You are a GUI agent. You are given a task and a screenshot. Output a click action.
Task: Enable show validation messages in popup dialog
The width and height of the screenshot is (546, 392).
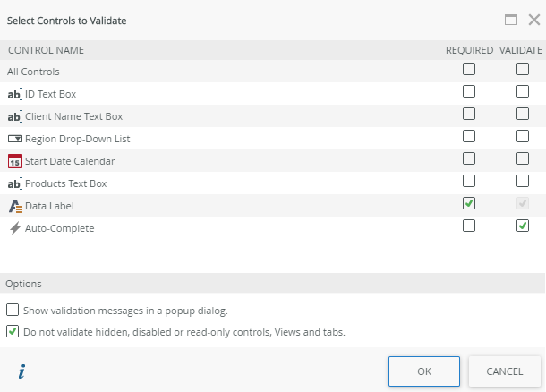point(13,311)
